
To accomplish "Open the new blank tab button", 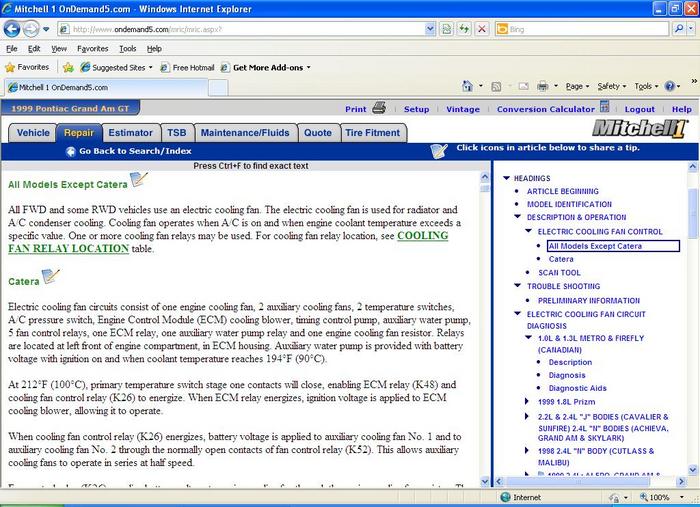I will click(x=218, y=87).
